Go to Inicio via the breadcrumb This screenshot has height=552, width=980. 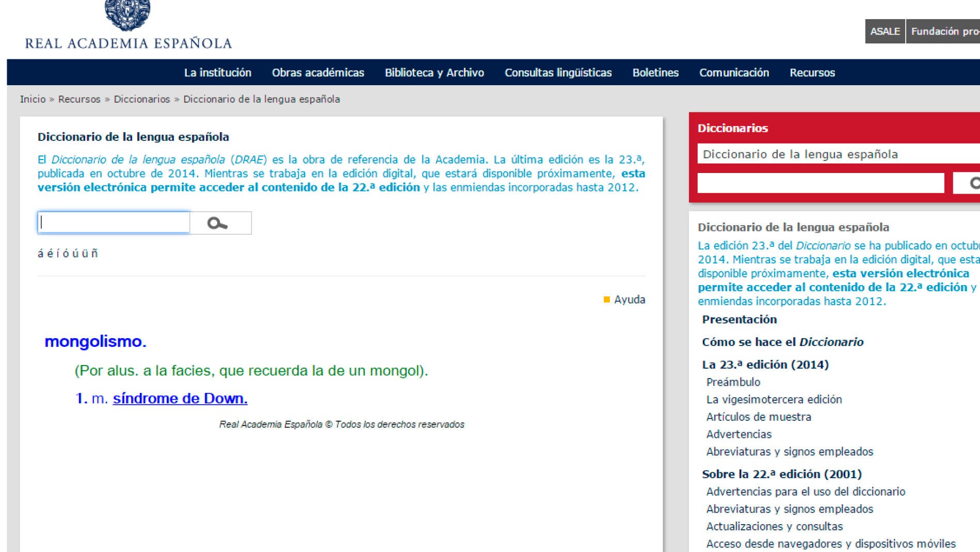32,99
